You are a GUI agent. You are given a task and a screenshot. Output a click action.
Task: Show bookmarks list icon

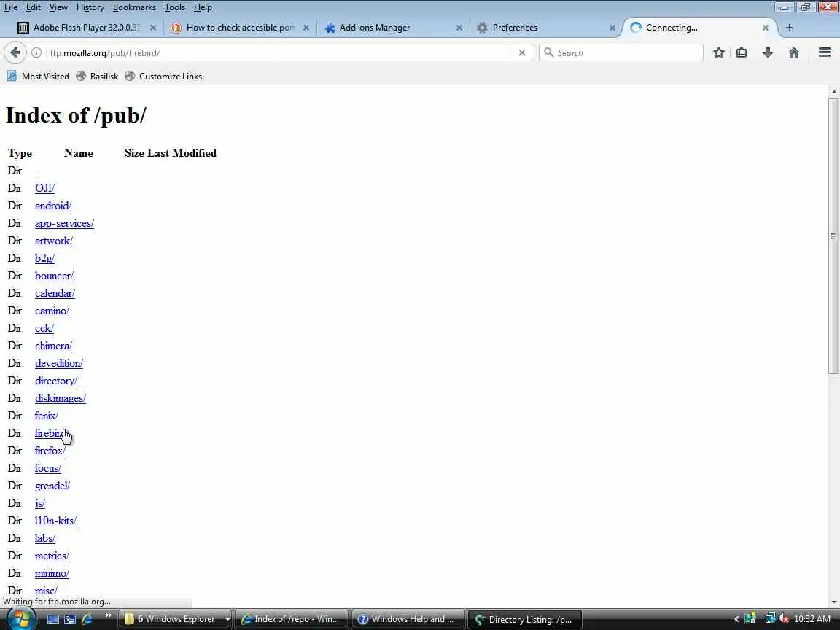tap(742, 52)
